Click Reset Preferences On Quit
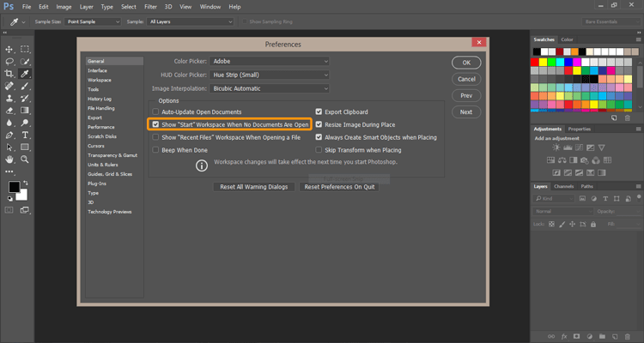Screen dimensions: 644x343 [x=339, y=187]
